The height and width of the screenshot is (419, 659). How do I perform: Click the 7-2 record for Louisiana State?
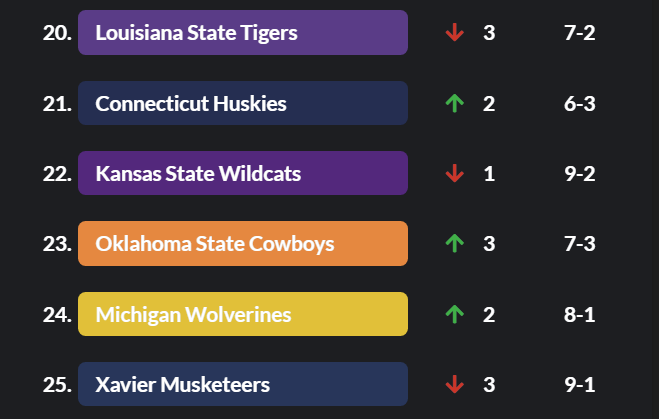pyautogui.click(x=580, y=33)
